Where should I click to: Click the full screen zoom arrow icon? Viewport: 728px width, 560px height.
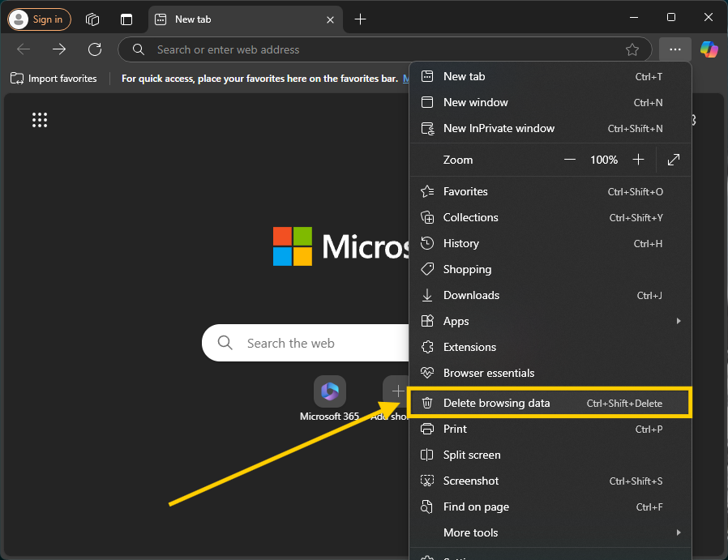coord(673,160)
